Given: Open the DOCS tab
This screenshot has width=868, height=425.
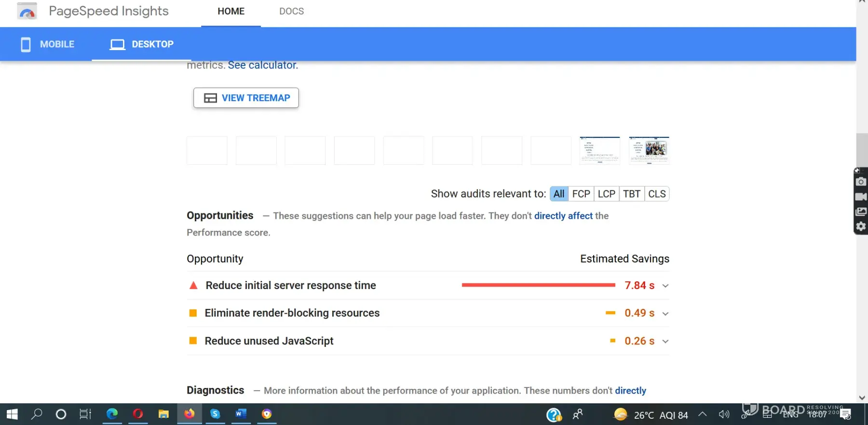Looking at the screenshot, I should (291, 11).
